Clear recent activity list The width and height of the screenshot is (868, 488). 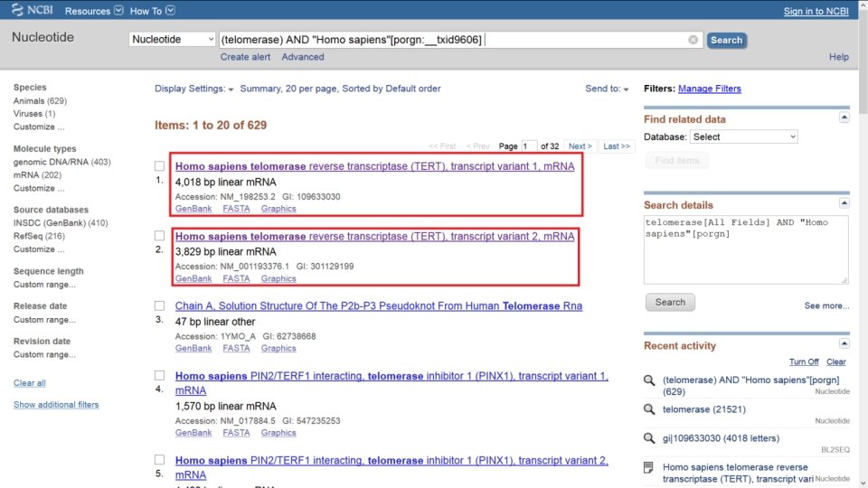835,361
